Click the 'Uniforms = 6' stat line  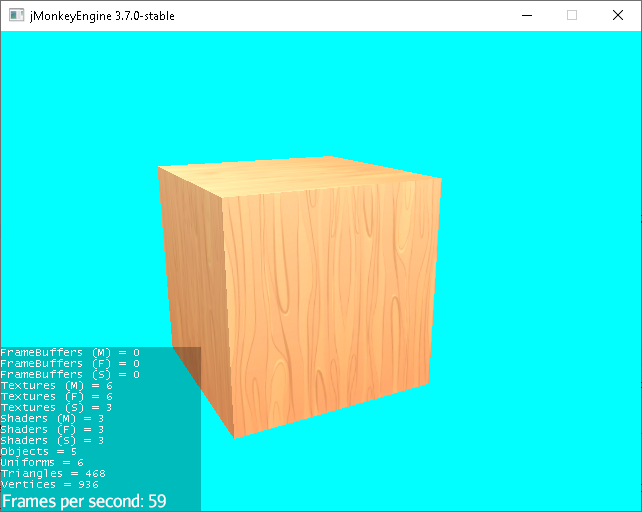point(42,463)
